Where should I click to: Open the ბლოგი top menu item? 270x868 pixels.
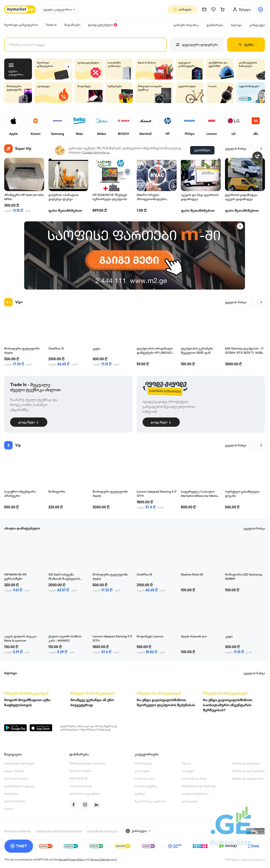tap(236, 25)
